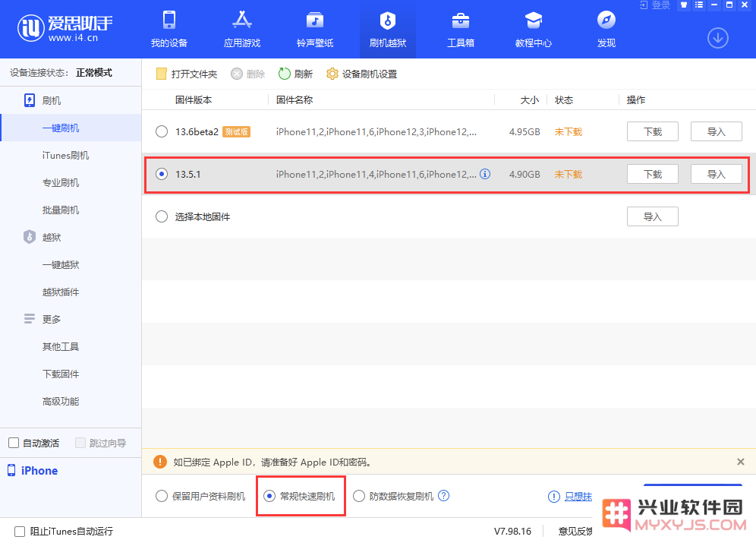Download the 13.6beta2 firmware
Image resolution: width=756 pixels, height=543 pixels.
652,131
